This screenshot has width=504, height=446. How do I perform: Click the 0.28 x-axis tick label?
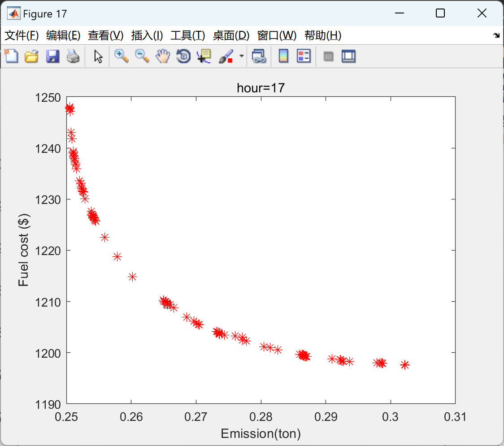tap(261, 417)
